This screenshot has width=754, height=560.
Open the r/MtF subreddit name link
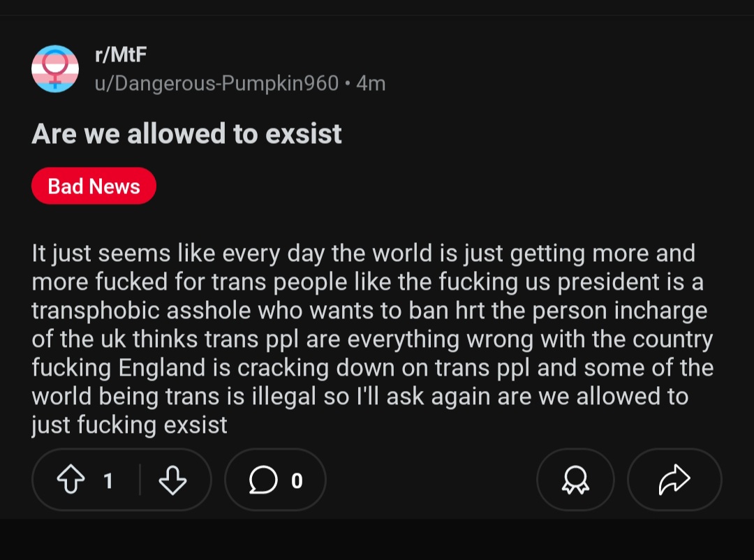click(x=121, y=54)
